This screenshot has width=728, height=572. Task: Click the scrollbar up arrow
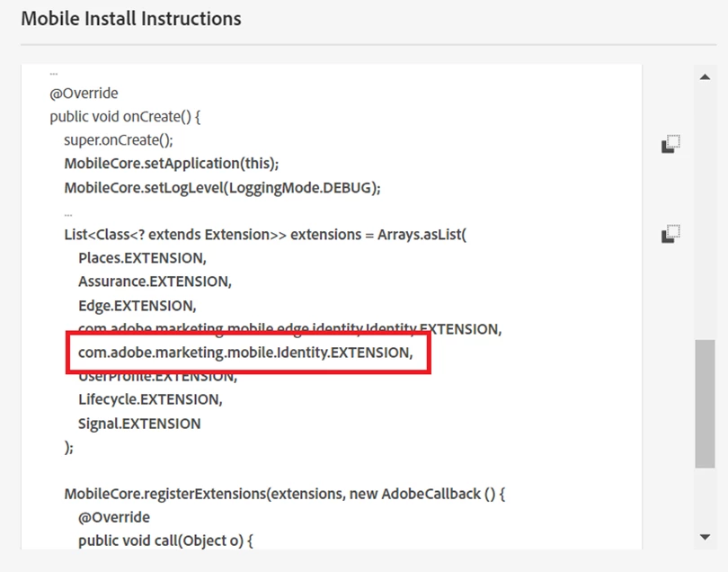(705, 77)
